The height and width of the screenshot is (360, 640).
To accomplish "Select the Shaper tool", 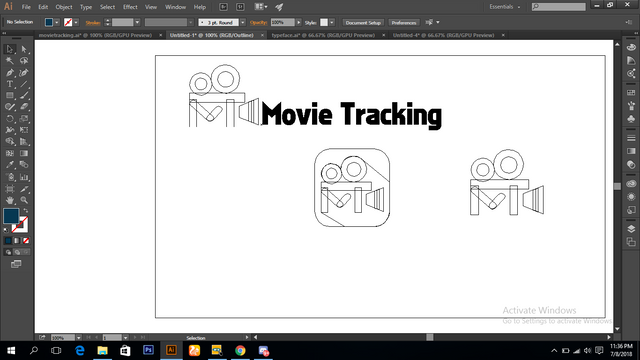I will (x=10, y=107).
